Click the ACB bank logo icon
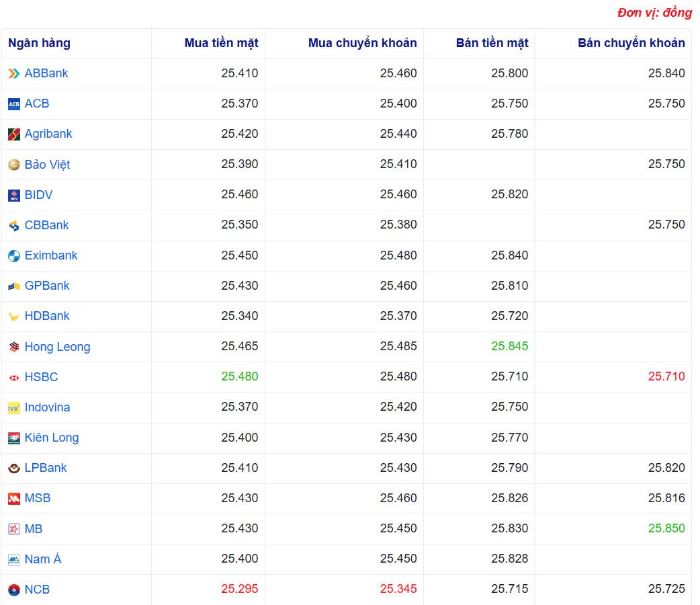The image size is (700, 605). 13,104
